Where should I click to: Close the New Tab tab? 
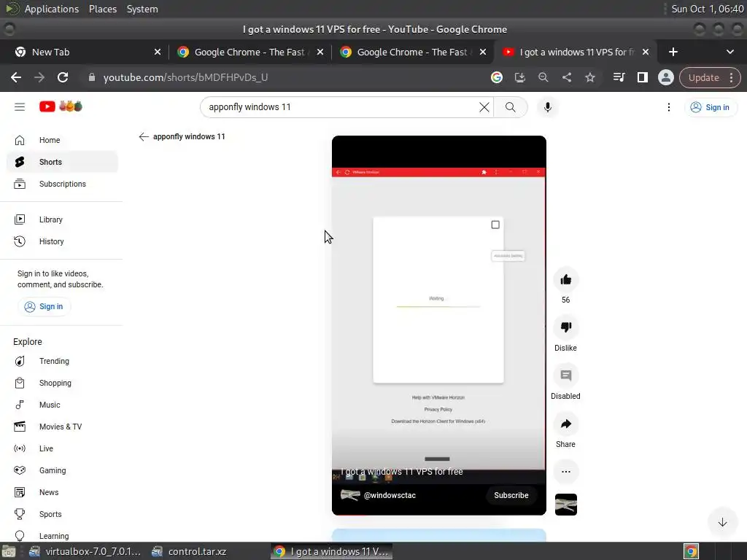[158, 52]
